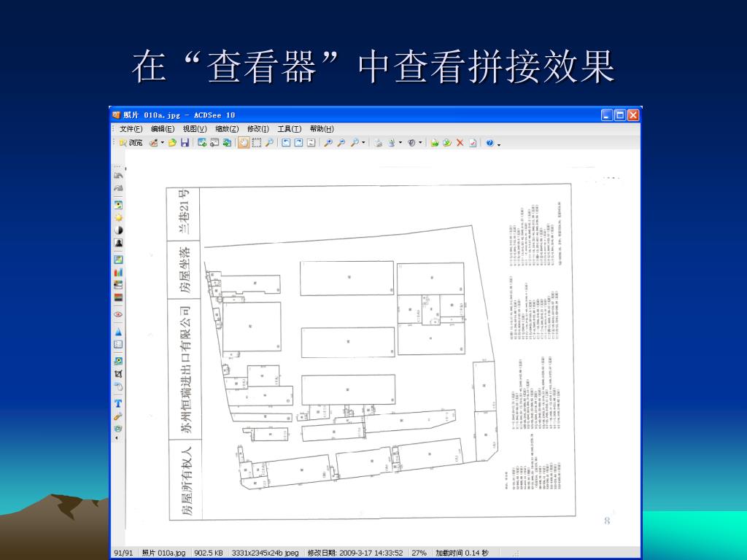Delete the image with the red X
This screenshot has width=747, height=560.
(x=460, y=142)
